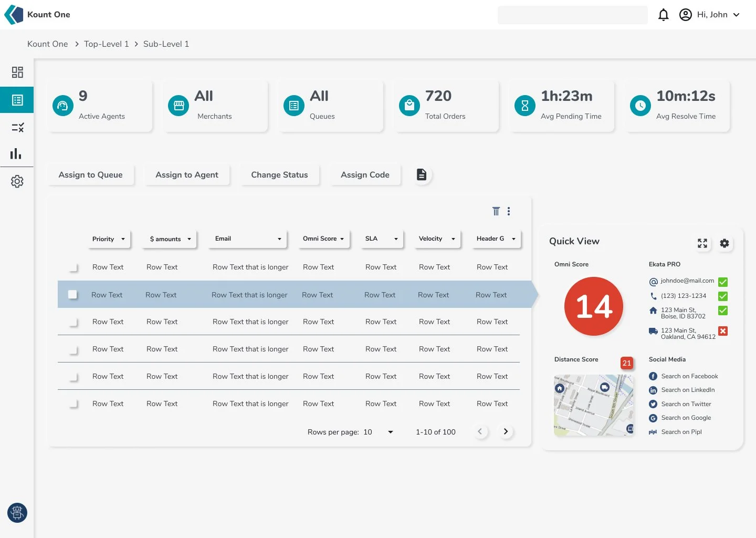Click the Facebook icon in Social Media
Image resolution: width=756 pixels, height=538 pixels.
pos(653,376)
